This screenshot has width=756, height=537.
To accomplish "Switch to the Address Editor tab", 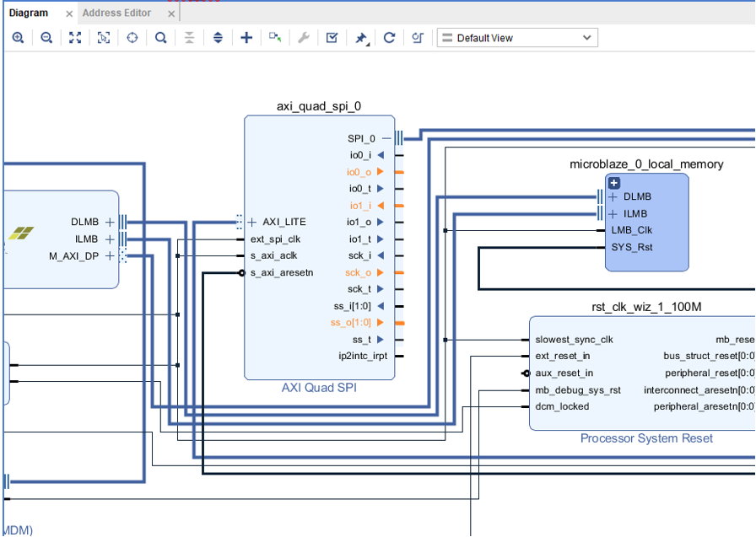I will pyautogui.click(x=116, y=13).
